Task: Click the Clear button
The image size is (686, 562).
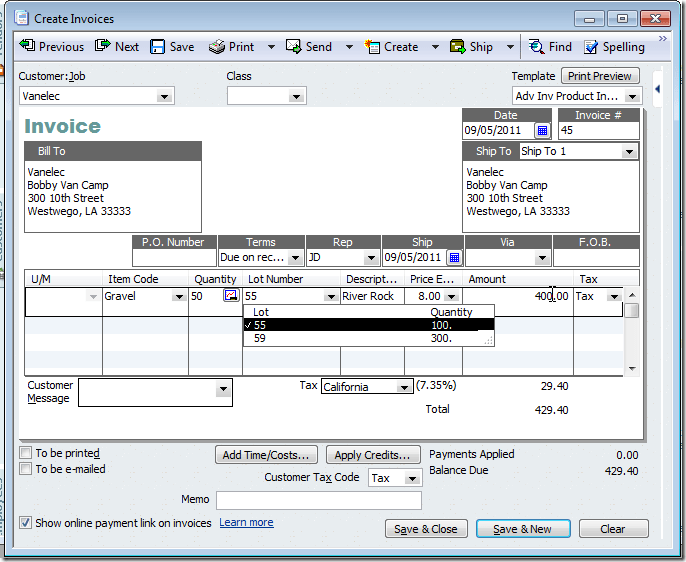Action: pos(613,529)
